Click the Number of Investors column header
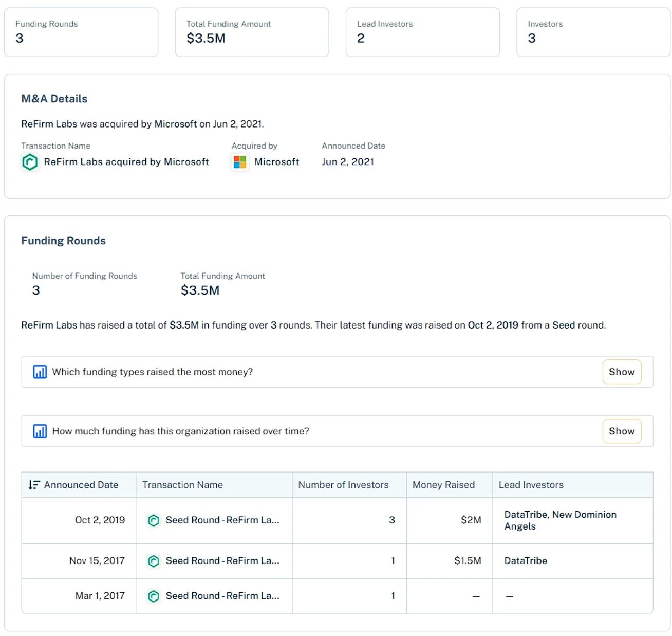 [x=349, y=485]
